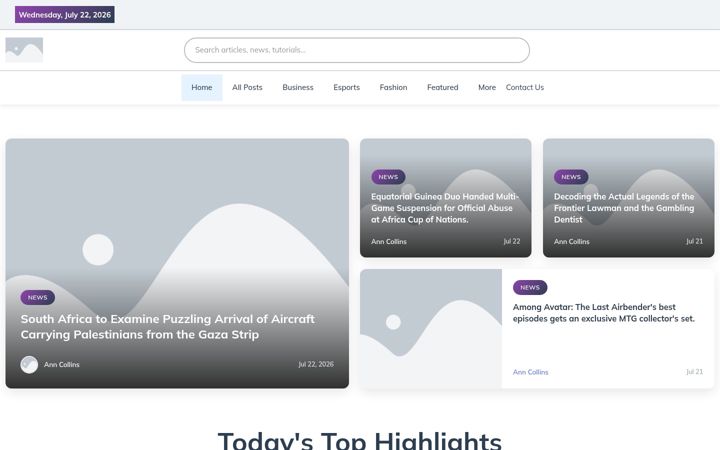Open Decoding the Actual Legends article
This screenshot has height=450, width=720.
tap(624, 208)
